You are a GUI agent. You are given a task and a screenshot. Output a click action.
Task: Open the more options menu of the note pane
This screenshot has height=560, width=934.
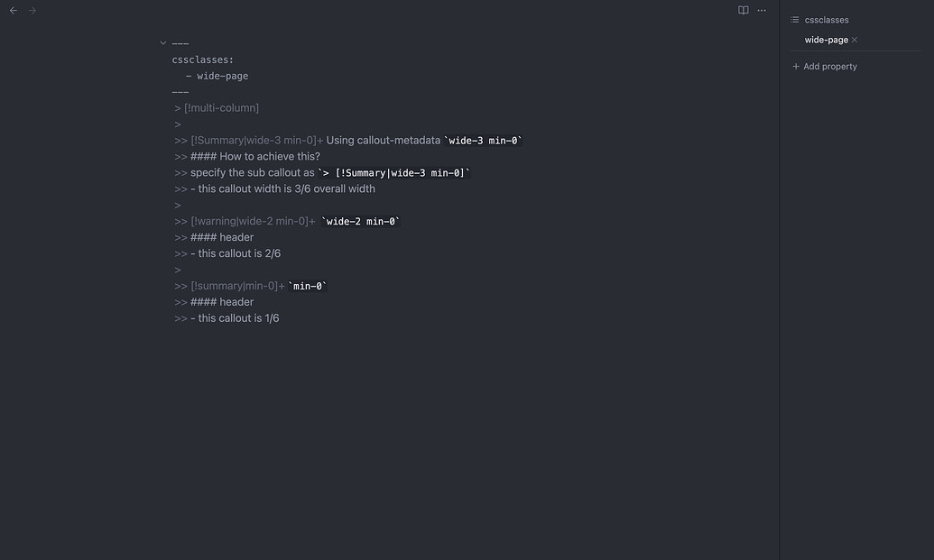tap(762, 10)
